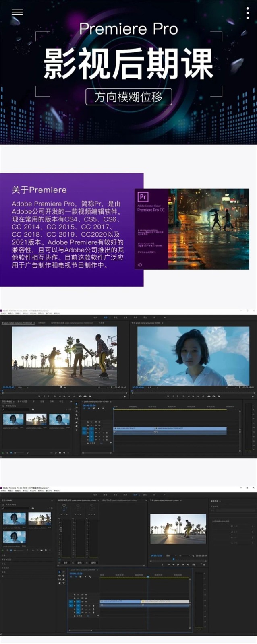Click Export Frame camera icon in source monitor

pyautogui.click(x=89, y=396)
